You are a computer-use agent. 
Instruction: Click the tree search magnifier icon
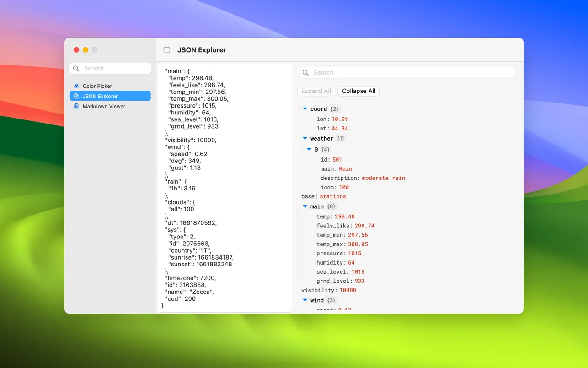click(306, 72)
